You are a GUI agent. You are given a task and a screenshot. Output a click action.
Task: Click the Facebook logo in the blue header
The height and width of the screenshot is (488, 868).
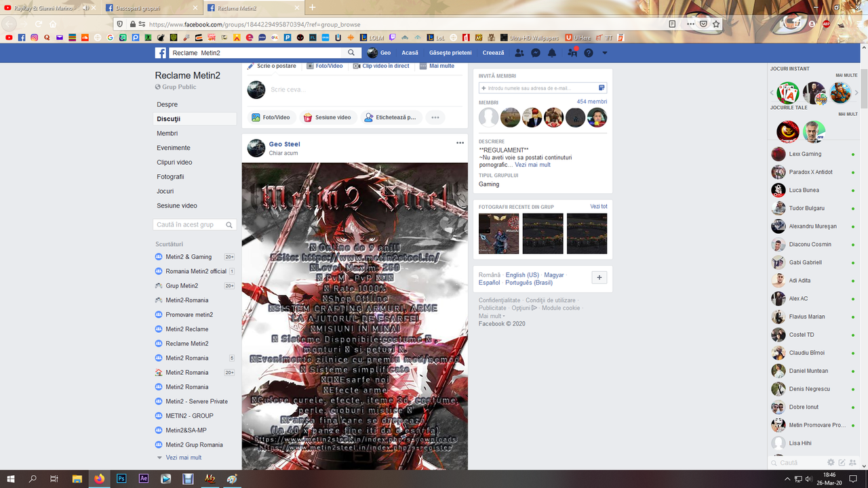pos(161,53)
